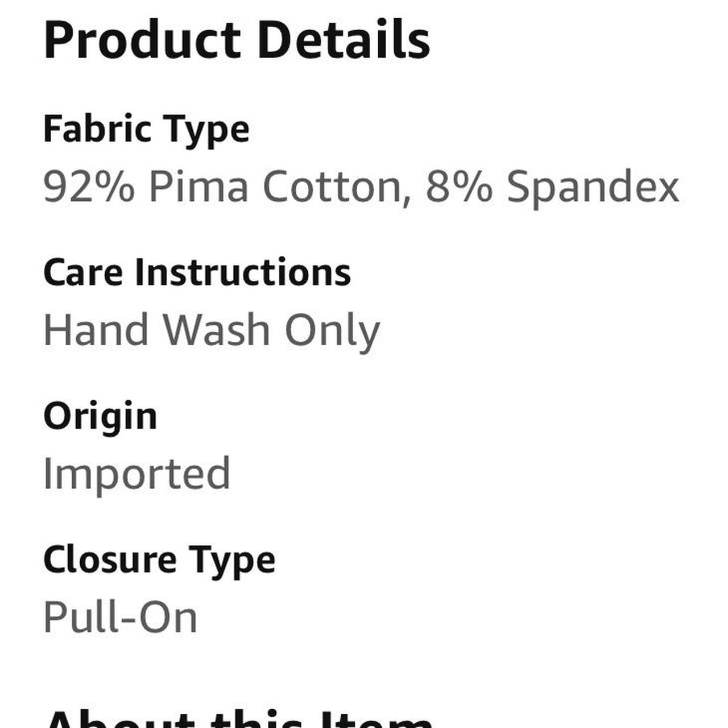Click the word "Details" in the heading

click(x=344, y=40)
